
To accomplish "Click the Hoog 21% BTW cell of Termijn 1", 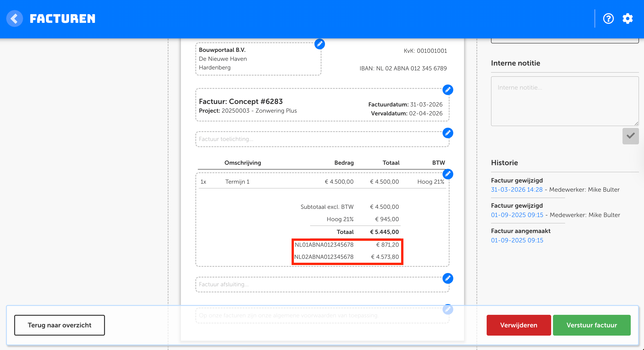I will [x=431, y=182].
